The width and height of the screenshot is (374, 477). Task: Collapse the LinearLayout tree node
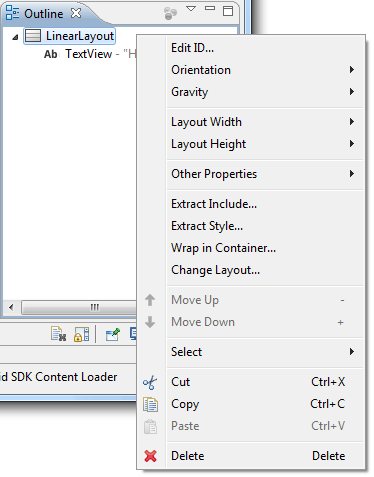click(x=15, y=37)
